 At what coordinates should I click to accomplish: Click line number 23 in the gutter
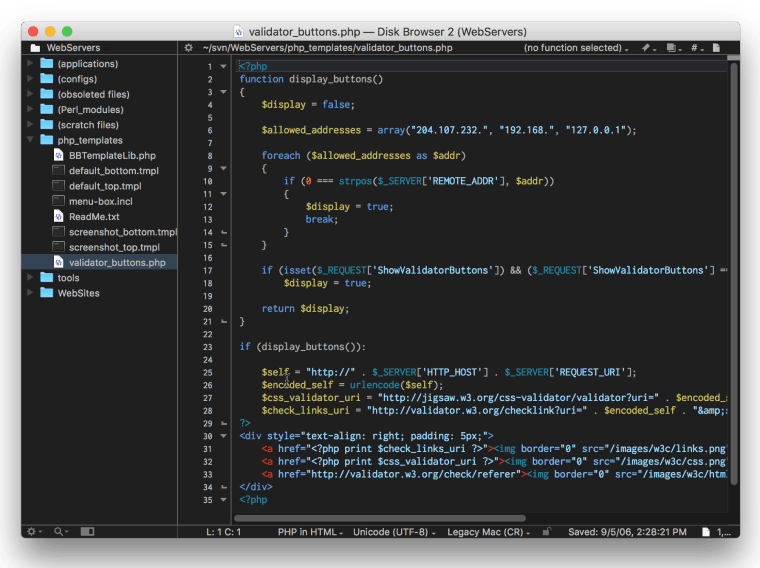[207, 347]
